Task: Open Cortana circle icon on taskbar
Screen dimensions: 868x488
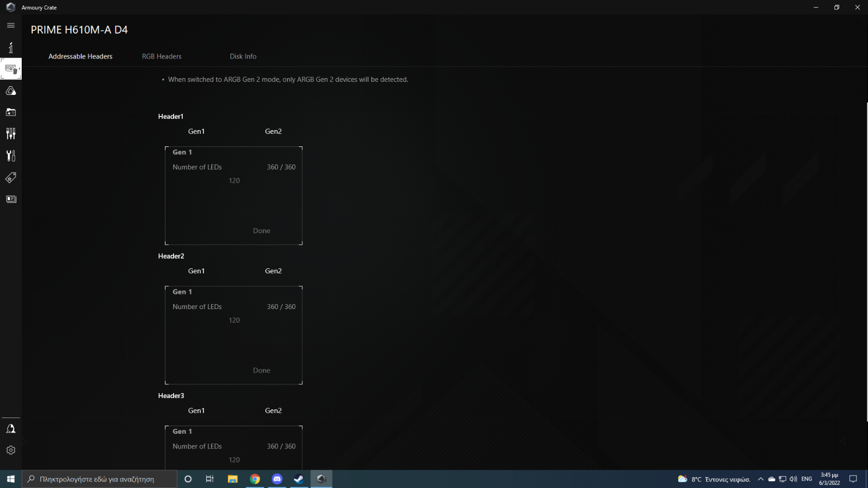Action: 188,479
